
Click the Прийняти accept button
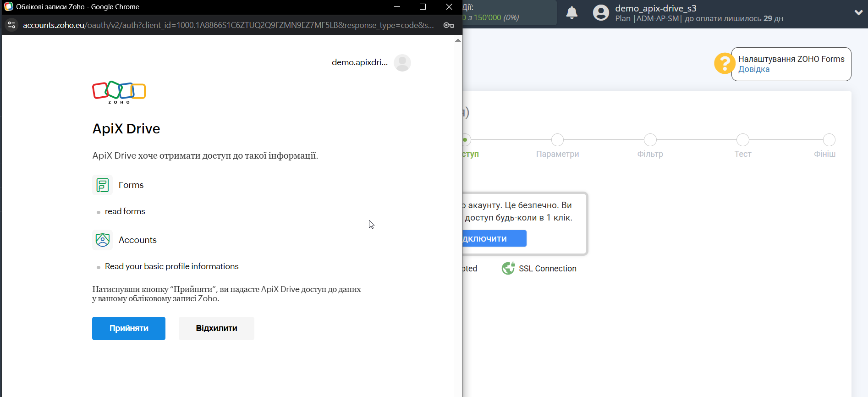[x=129, y=328]
